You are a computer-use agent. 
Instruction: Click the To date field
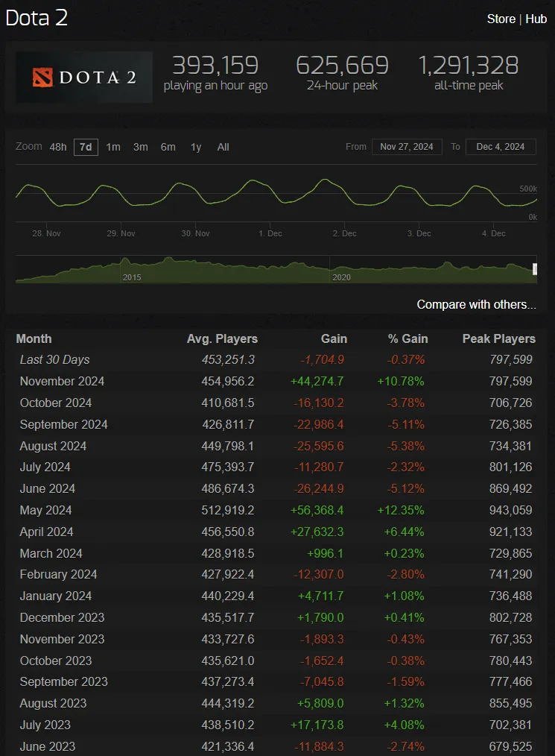click(x=501, y=147)
